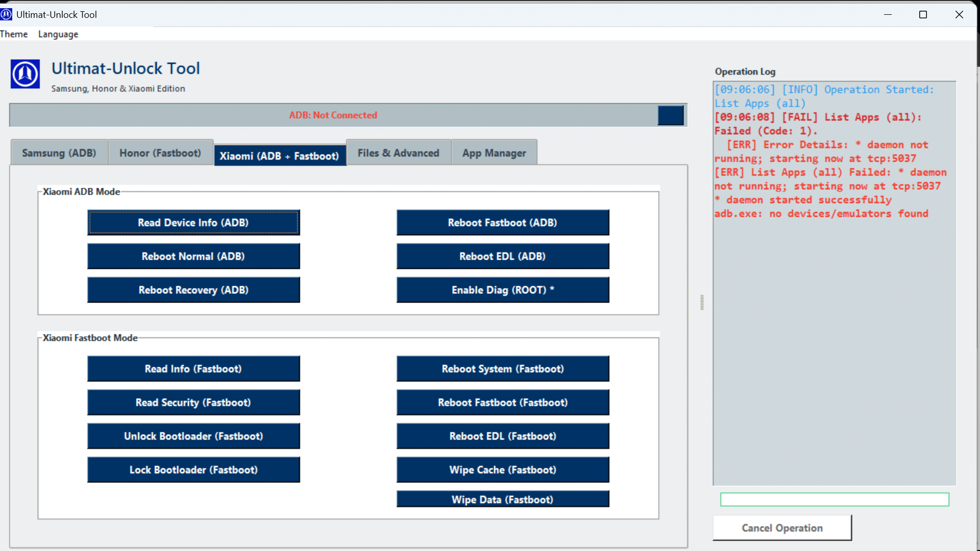Open the Files & Advanced tab
The image size is (980, 551).
tap(398, 153)
